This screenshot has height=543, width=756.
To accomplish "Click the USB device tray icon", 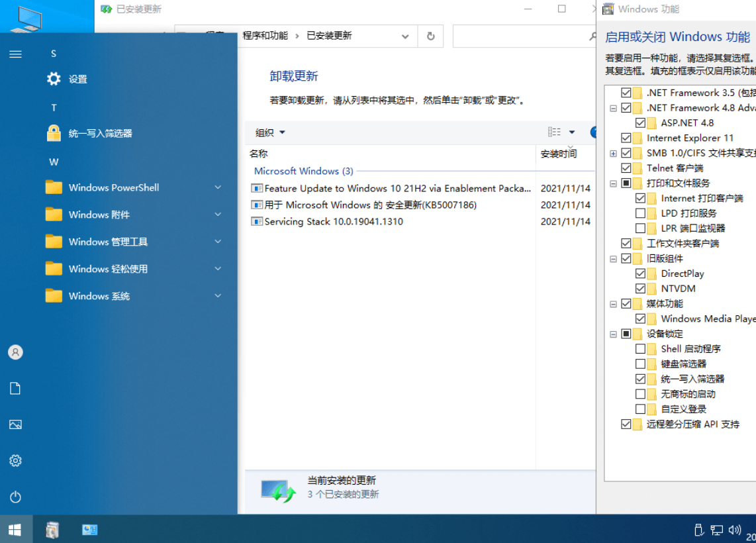I will [x=698, y=530].
